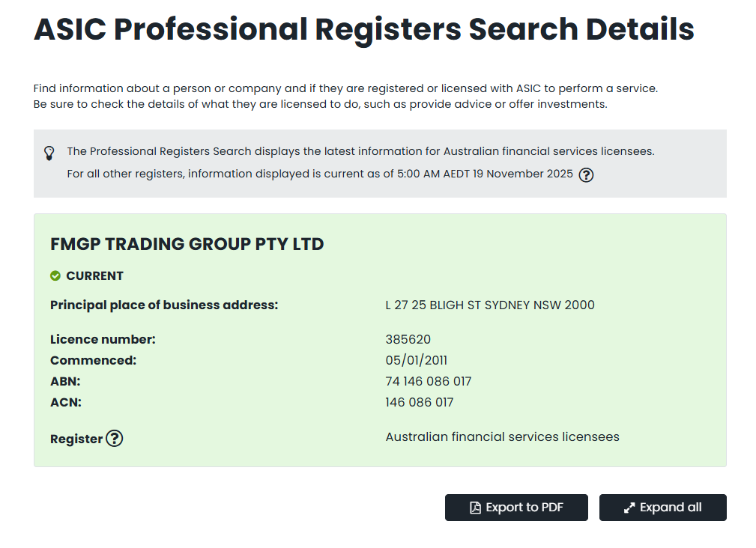This screenshot has width=756, height=548.
Task: Click the green CURRENT status check icon
Action: point(55,276)
